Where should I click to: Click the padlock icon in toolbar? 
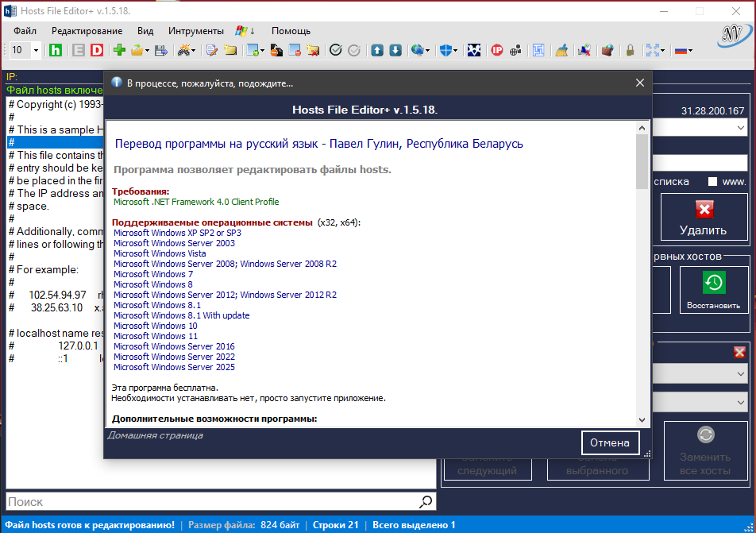pyautogui.click(x=630, y=50)
